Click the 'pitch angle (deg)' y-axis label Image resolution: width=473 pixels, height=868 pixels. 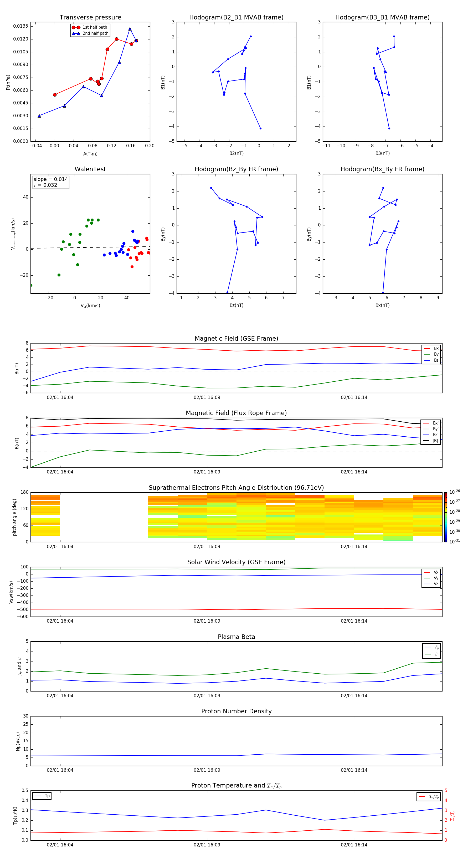(x=14, y=517)
